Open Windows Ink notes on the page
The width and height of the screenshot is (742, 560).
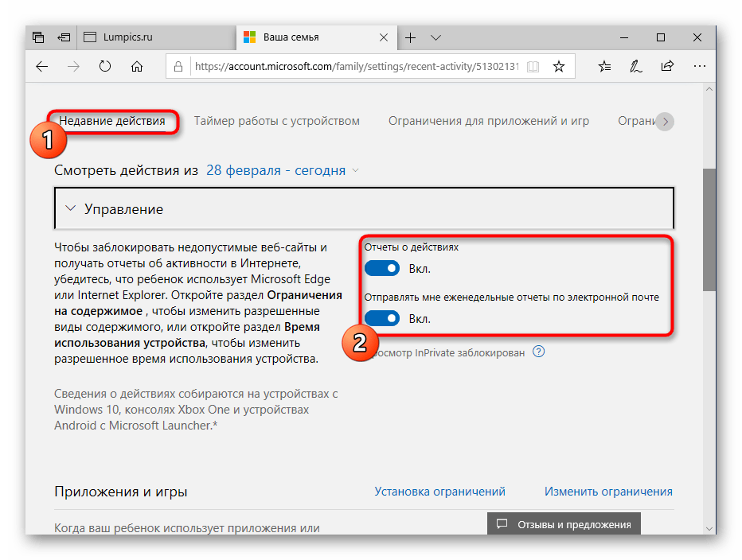pyautogui.click(x=635, y=67)
